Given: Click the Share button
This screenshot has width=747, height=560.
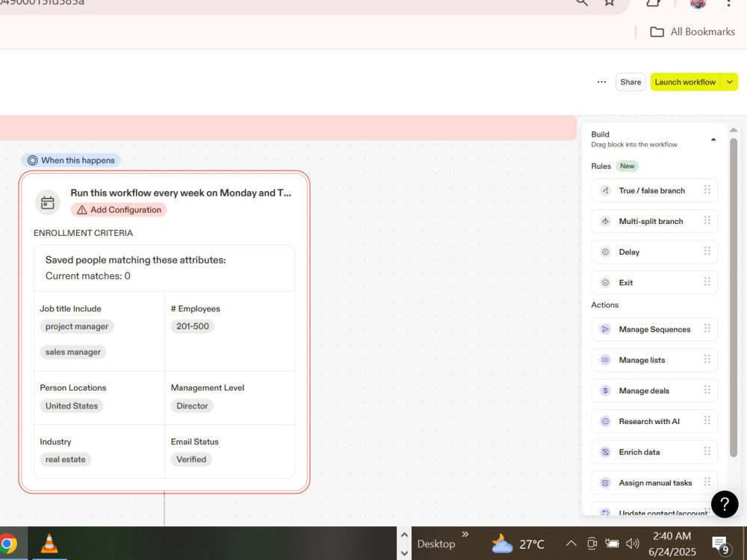Looking at the screenshot, I should tap(630, 82).
